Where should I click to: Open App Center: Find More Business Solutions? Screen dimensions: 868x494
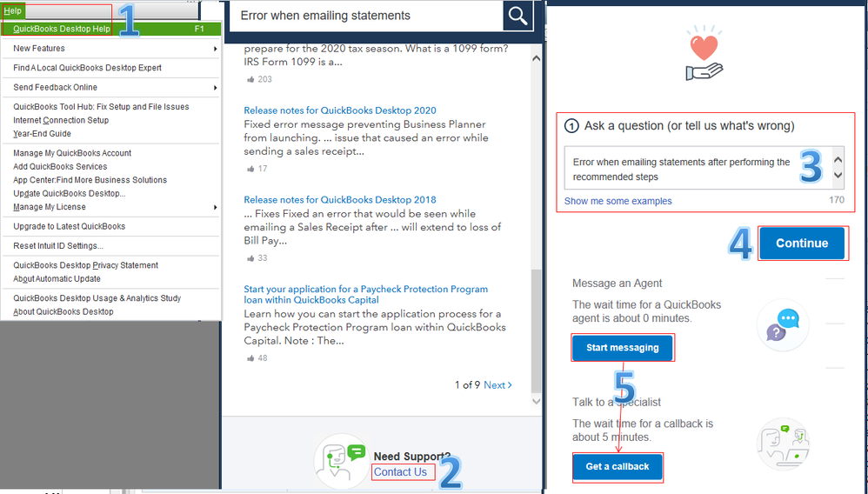pyautogui.click(x=90, y=180)
